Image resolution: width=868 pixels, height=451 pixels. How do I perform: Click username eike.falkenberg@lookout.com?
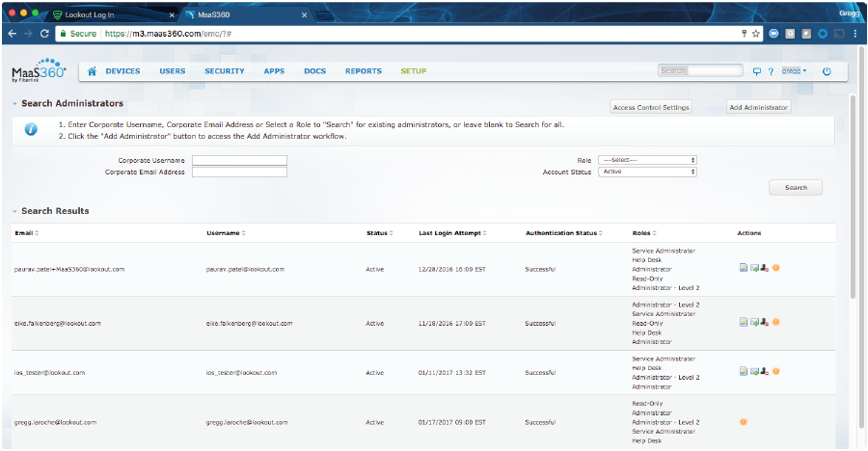(249, 323)
